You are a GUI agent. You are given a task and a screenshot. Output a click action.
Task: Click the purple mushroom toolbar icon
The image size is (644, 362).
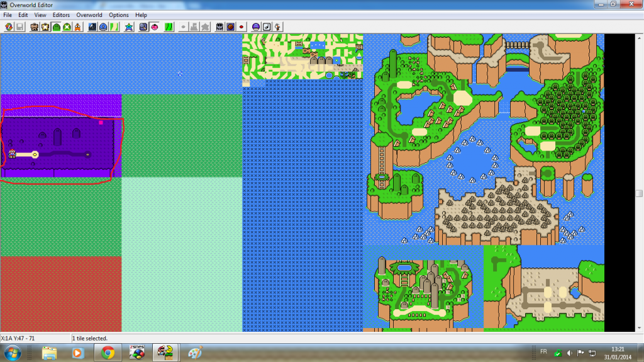[256, 27]
